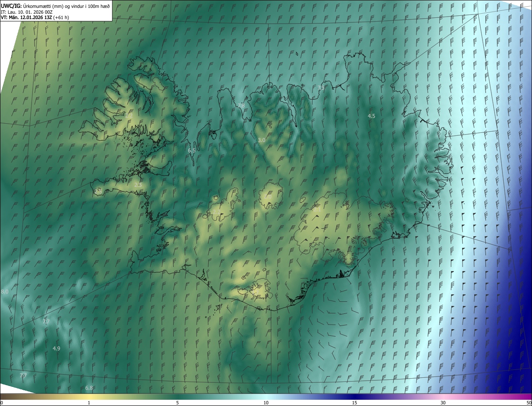Click the 4.5 value label on the map

point(372,116)
